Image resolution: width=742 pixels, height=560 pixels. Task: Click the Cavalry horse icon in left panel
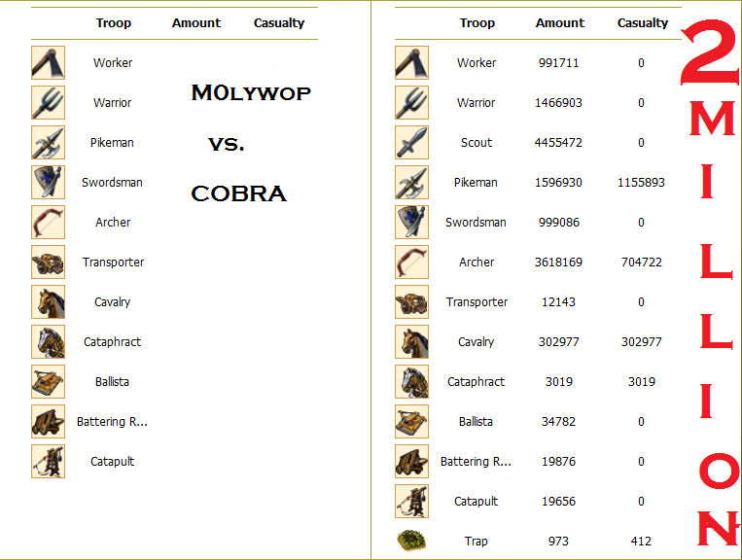click(x=48, y=301)
